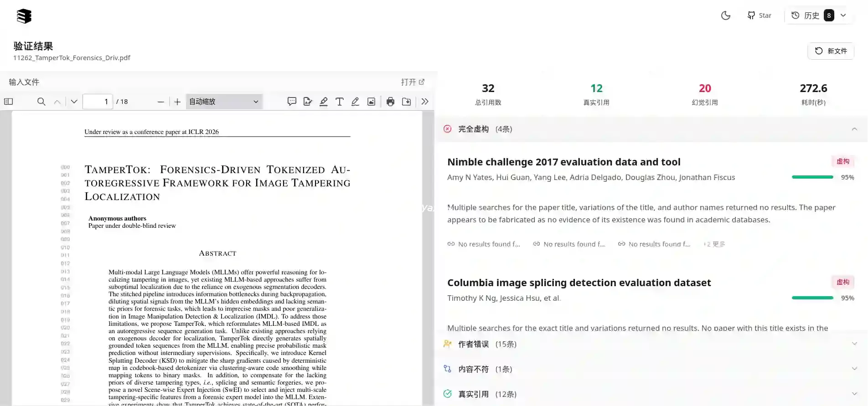The width and height of the screenshot is (868, 406).
Task: Select the text annotation tool
Action: (340, 102)
